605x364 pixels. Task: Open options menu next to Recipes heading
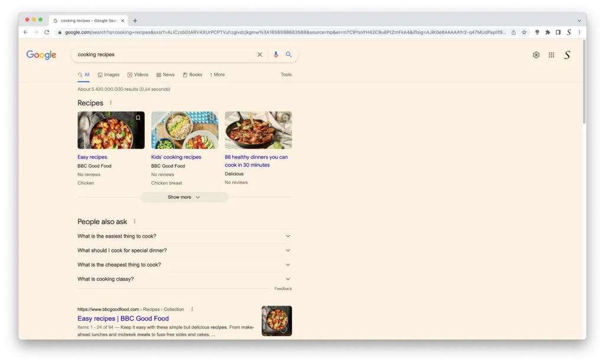[110, 103]
